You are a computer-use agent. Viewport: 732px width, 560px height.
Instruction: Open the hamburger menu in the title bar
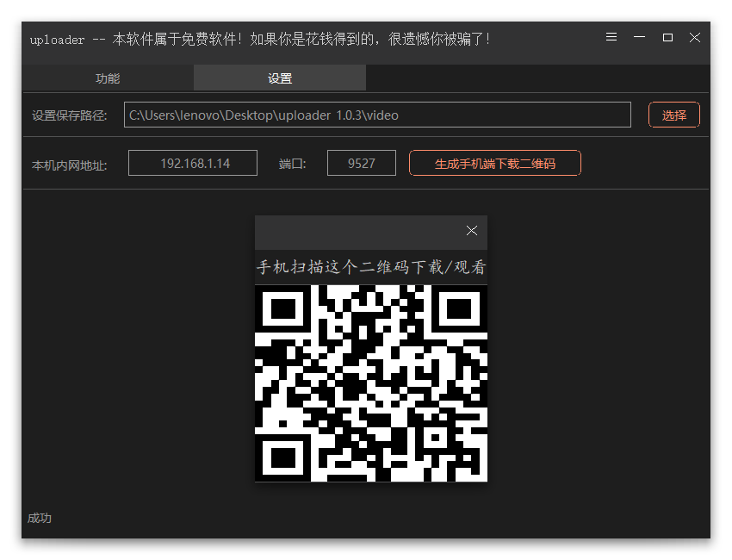point(611,38)
